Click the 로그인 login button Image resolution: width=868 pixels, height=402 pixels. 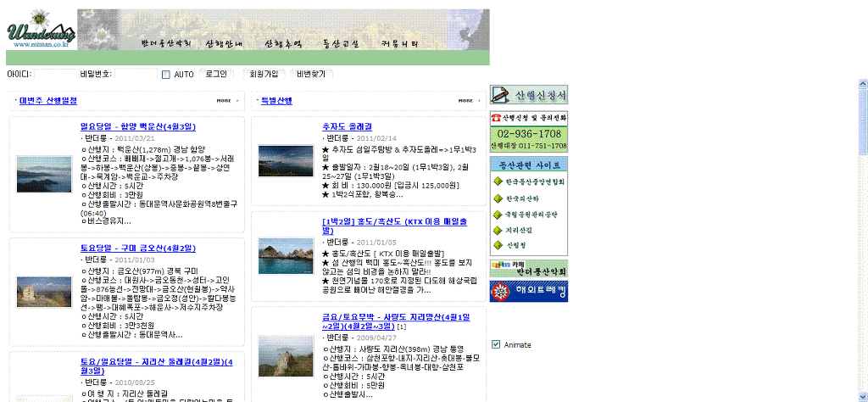pyautogui.click(x=216, y=74)
